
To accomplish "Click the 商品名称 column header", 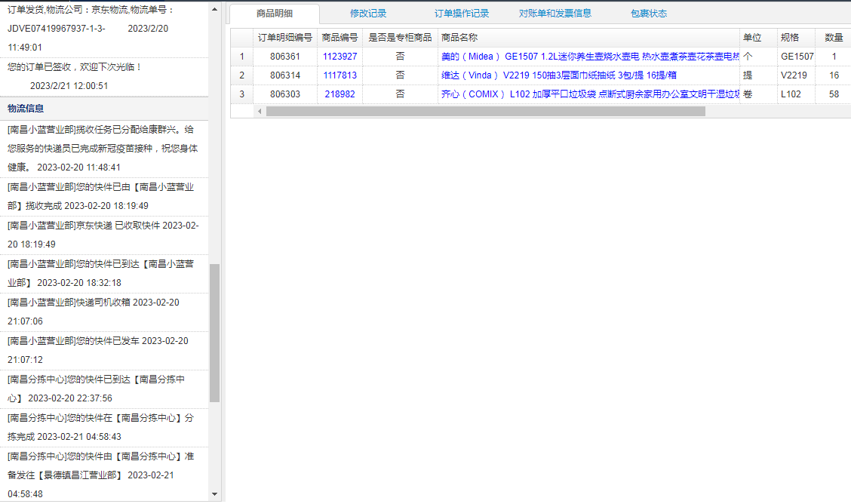I will pos(588,38).
